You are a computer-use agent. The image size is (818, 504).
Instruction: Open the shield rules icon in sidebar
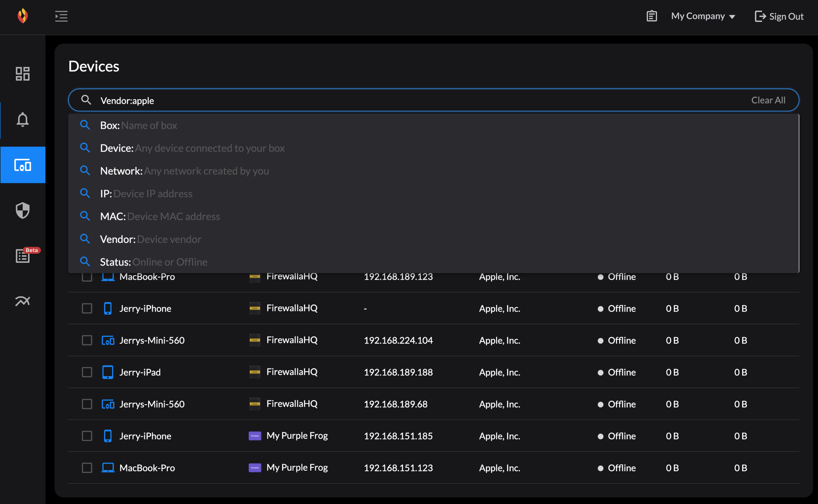coord(23,210)
